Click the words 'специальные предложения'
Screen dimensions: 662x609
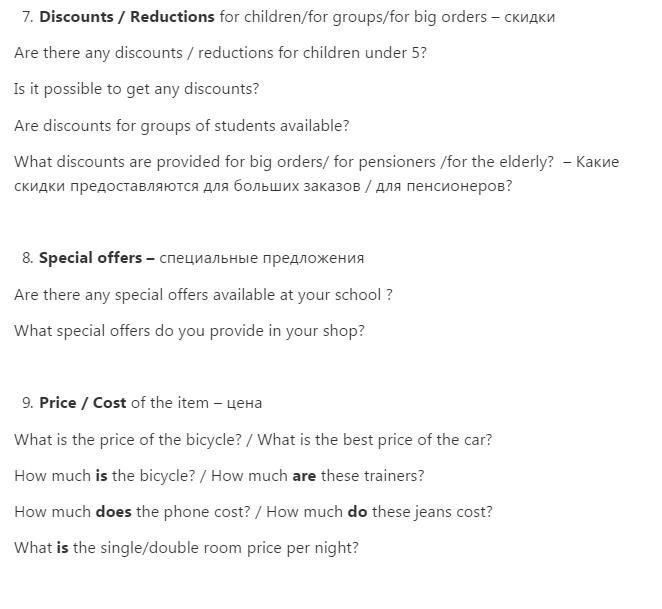pyautogui.click(x=262, y=258)
